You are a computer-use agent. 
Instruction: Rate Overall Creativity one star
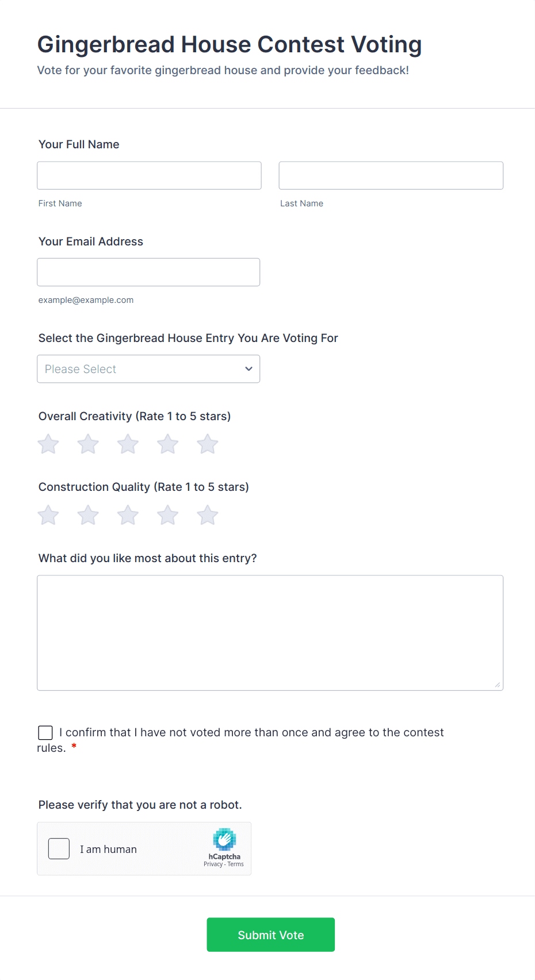tap(48, 444)
